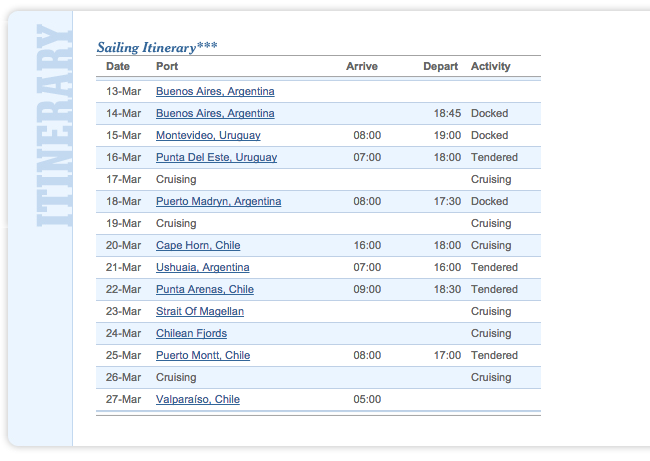Click the Sailing Itinerary heading

tap(157, 47)
